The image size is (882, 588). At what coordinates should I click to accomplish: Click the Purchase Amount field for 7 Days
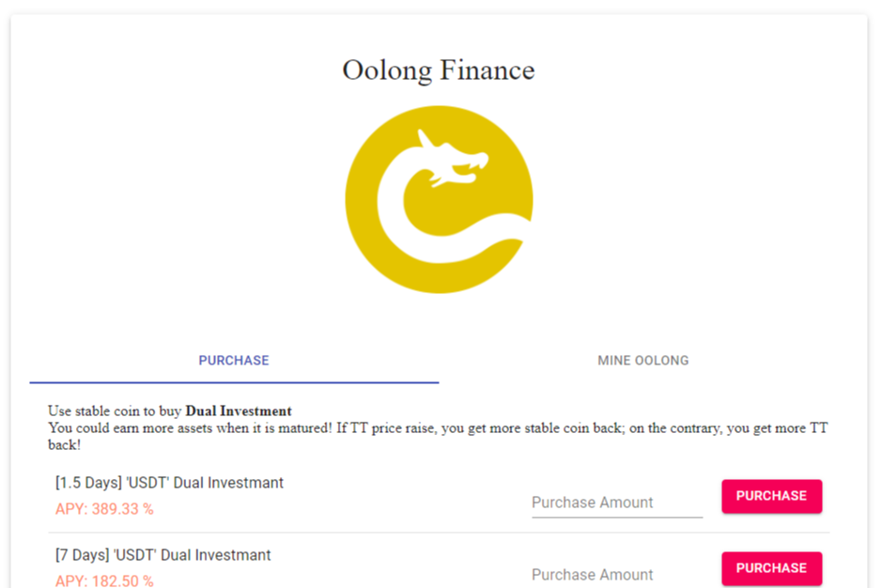[615, 574]
